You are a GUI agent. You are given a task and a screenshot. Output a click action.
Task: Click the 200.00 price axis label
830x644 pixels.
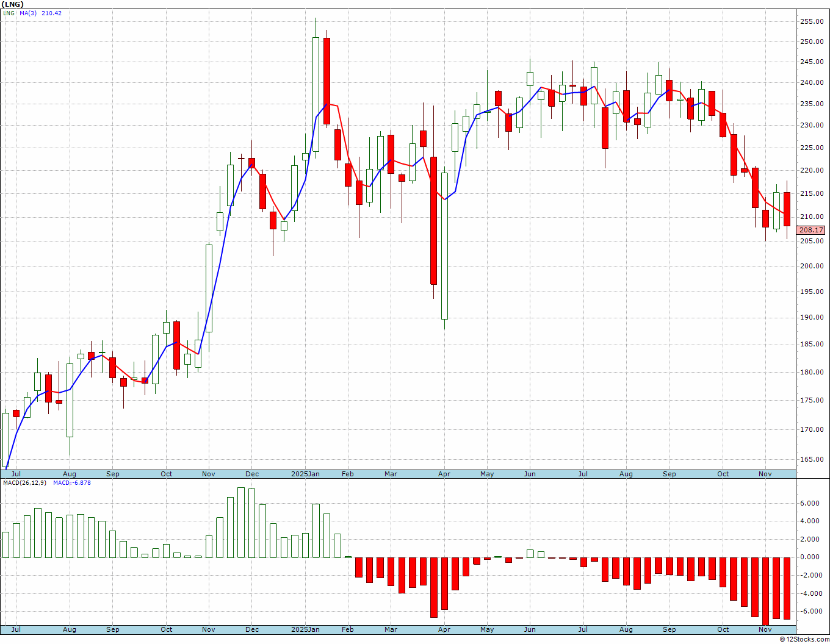pos(811,266)
